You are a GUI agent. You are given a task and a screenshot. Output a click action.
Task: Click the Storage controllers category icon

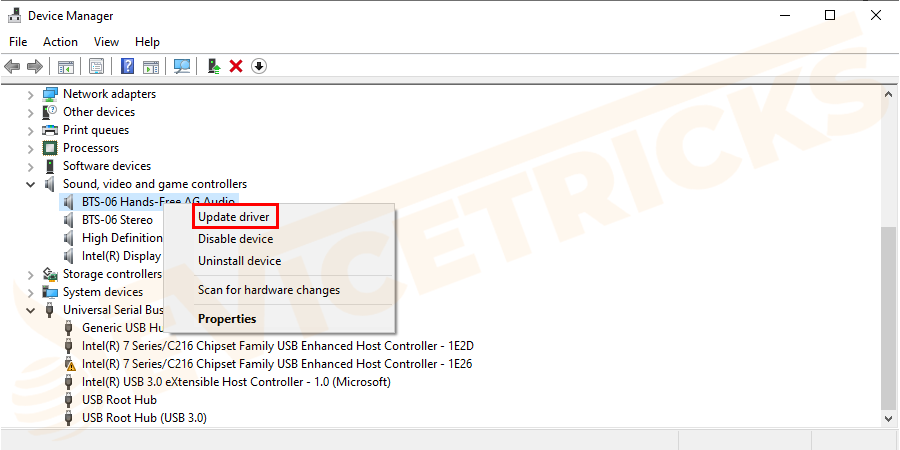51,274
